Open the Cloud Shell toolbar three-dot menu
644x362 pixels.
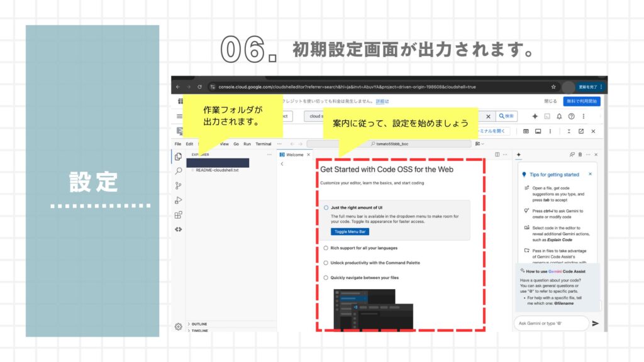point(550,131)
